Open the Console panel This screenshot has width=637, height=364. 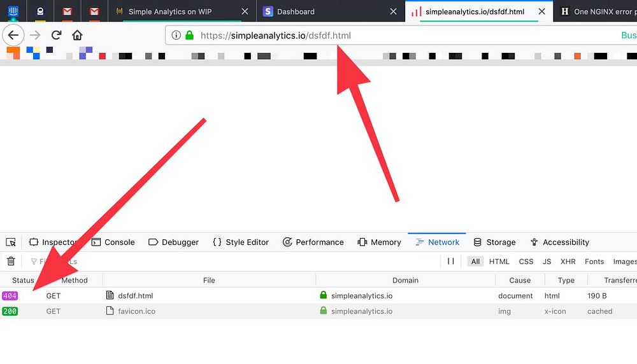[113, 242]
